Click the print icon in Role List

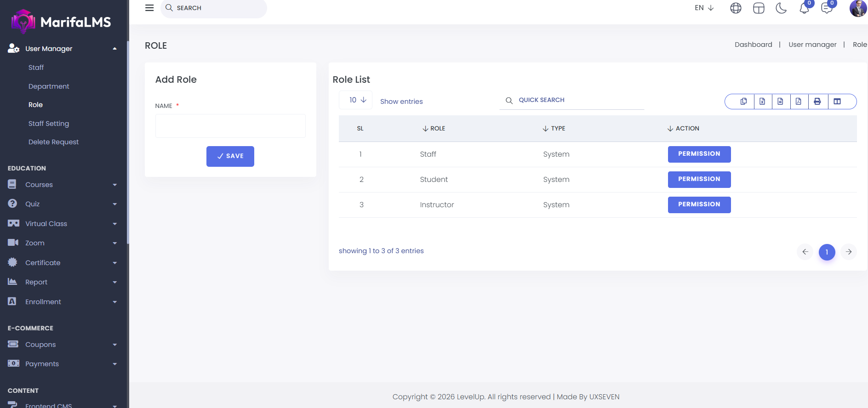point(817,102)
